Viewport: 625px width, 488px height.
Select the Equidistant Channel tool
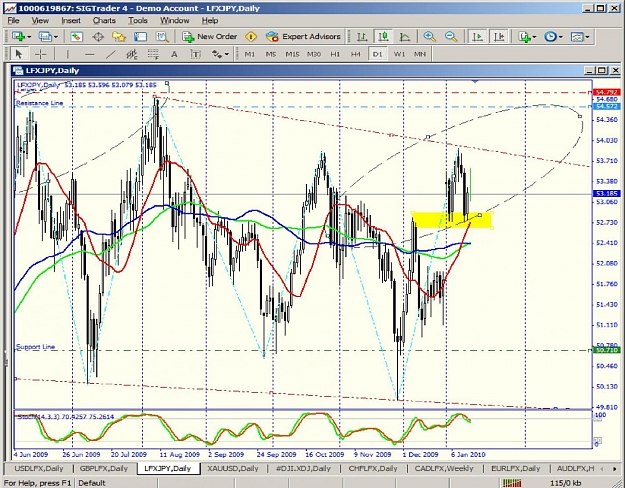coord(132,54)
